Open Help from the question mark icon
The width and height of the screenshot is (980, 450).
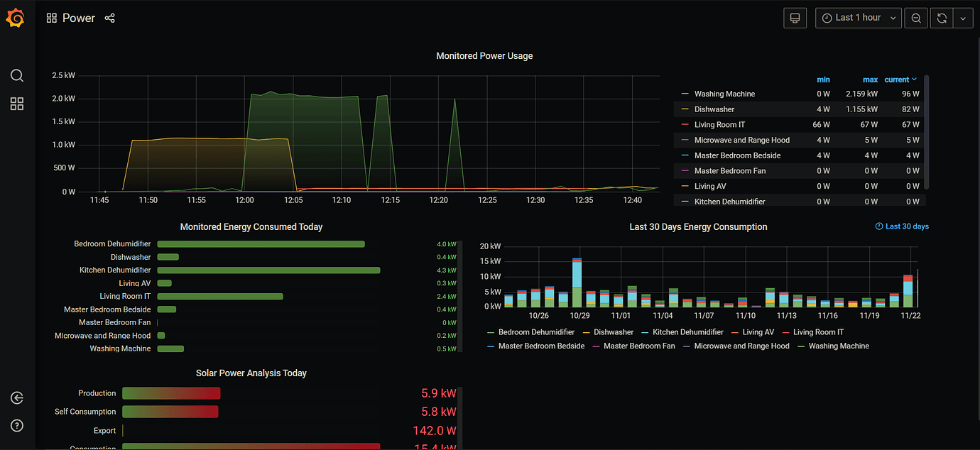[16, 425]
